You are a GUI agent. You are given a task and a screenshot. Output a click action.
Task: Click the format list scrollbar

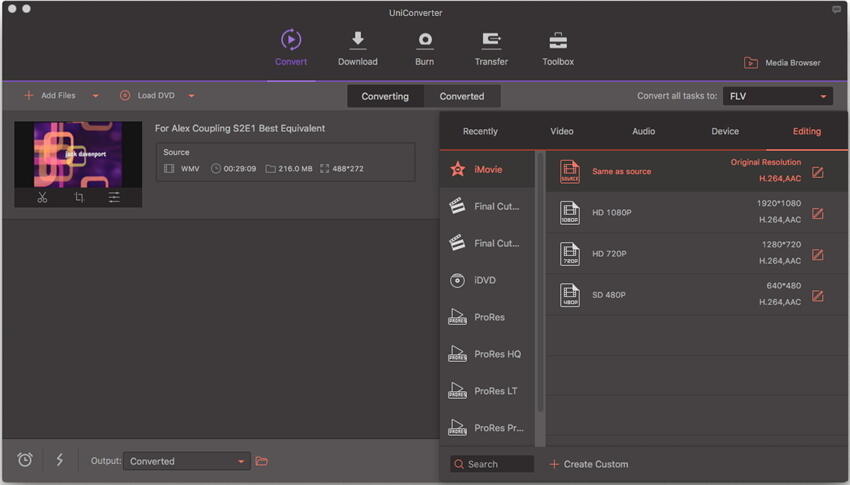pyautogui.click(x=539, y=282)
